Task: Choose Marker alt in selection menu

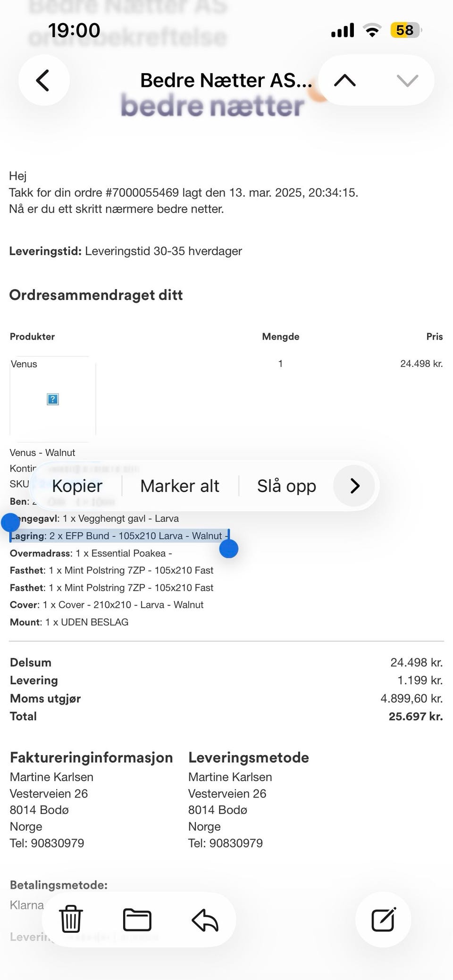Action: [180, 486]
